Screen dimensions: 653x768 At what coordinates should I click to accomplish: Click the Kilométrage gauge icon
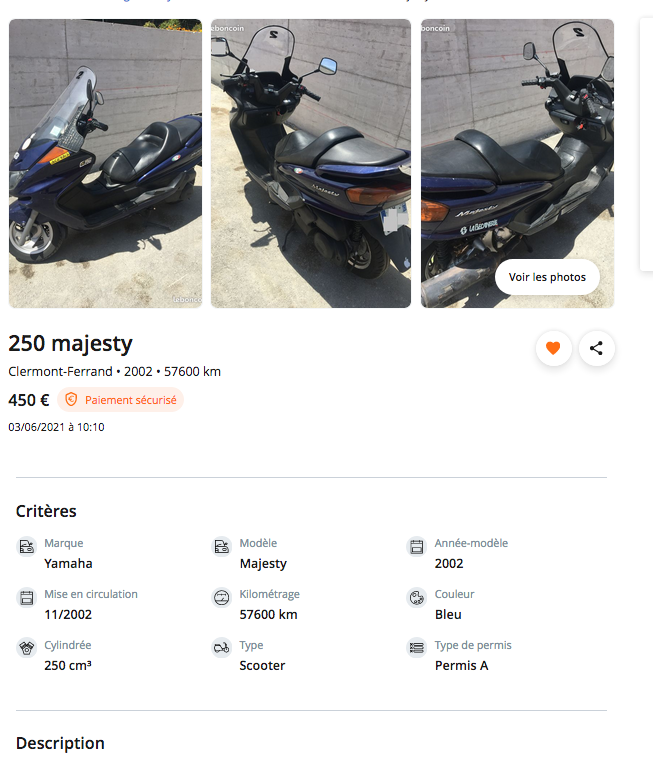[222, 598]
